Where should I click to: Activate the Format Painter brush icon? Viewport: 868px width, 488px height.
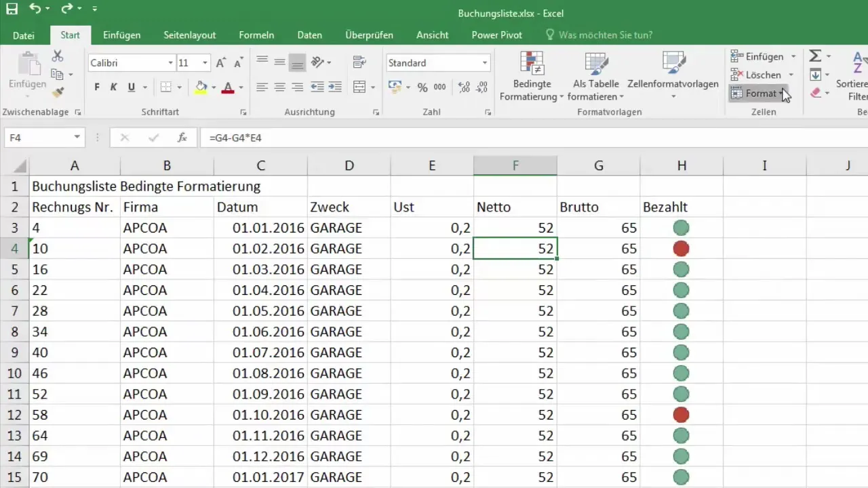58,91
